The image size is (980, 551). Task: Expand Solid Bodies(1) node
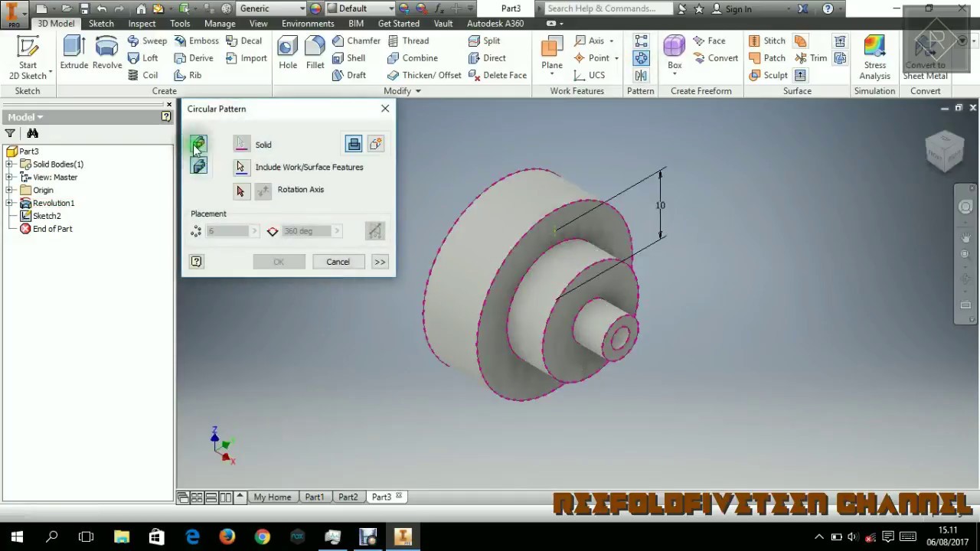coord(9,164)
